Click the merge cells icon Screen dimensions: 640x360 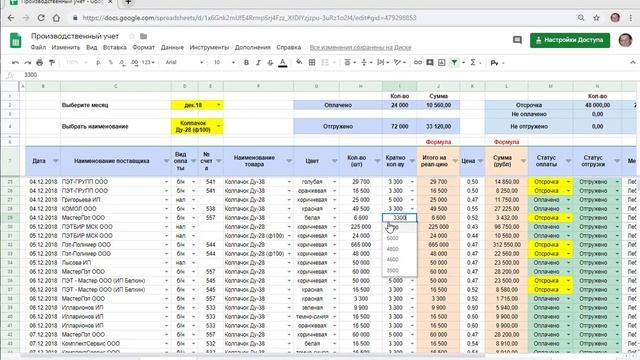click(325, 62)
